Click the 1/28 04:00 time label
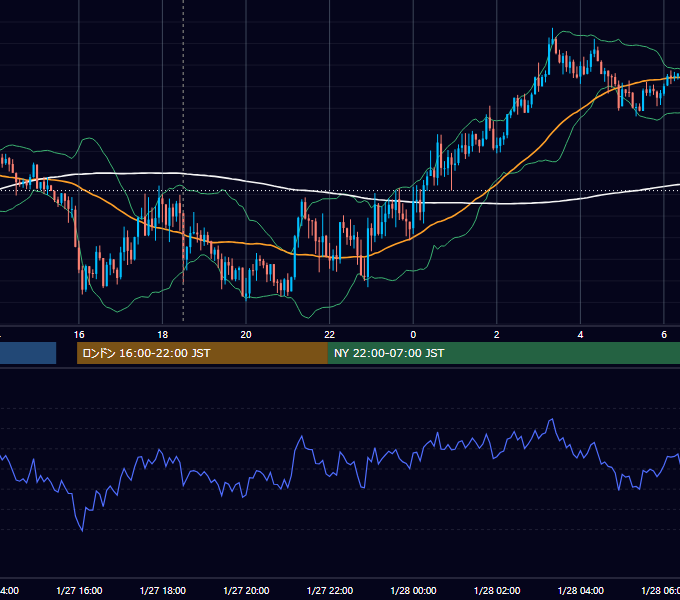The image size is (680, 600). [x=581, y=591]
